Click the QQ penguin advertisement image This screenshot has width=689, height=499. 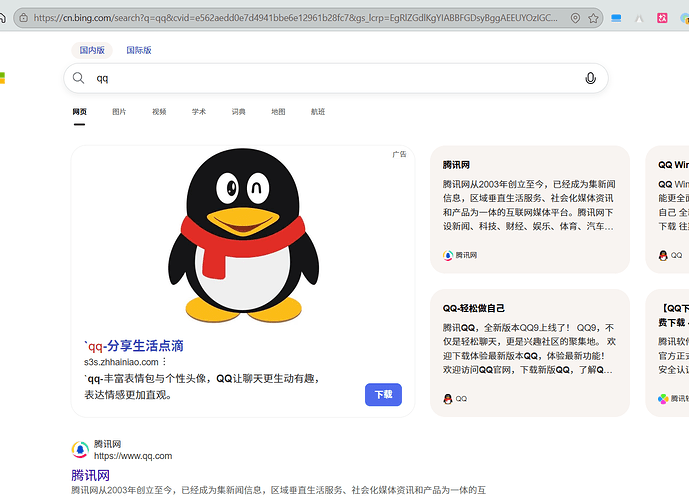click(x=243, y=236)
